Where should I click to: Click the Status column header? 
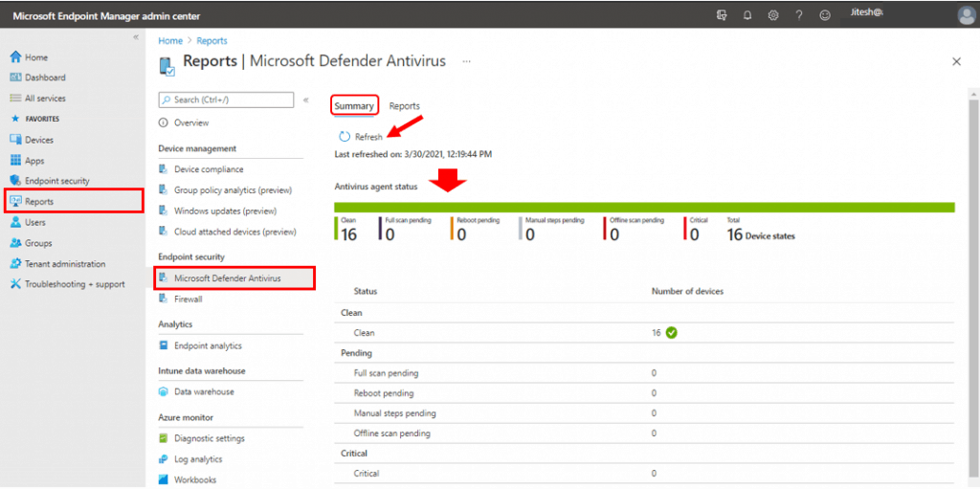pyautogui.click(x=366, y=292)
